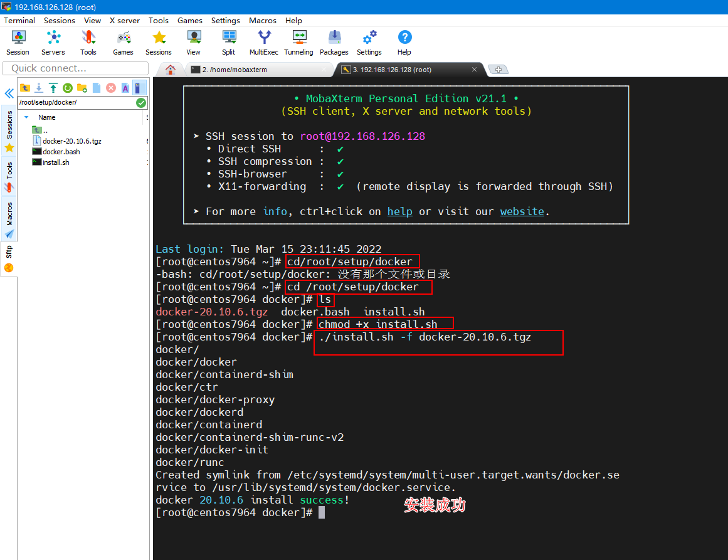Close the 192.168.126.128 (root) tab

[474, 69]
